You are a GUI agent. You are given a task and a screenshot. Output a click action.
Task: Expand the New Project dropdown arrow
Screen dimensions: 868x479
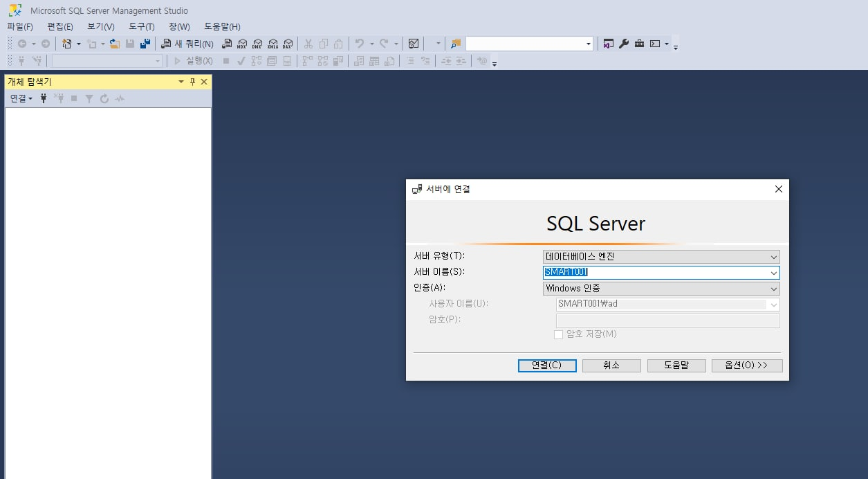point(78,44)
